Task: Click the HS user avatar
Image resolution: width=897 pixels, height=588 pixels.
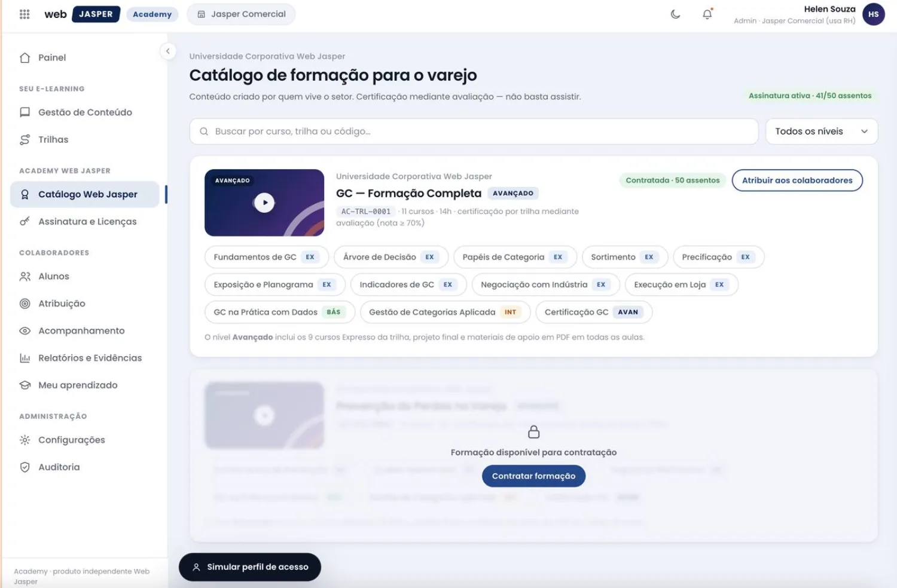Action: (874, 14)
